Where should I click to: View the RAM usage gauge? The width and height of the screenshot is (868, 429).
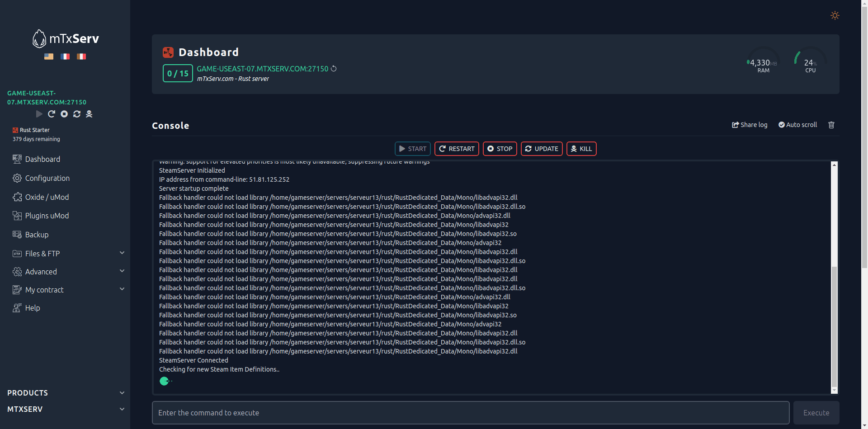(763, 60)
